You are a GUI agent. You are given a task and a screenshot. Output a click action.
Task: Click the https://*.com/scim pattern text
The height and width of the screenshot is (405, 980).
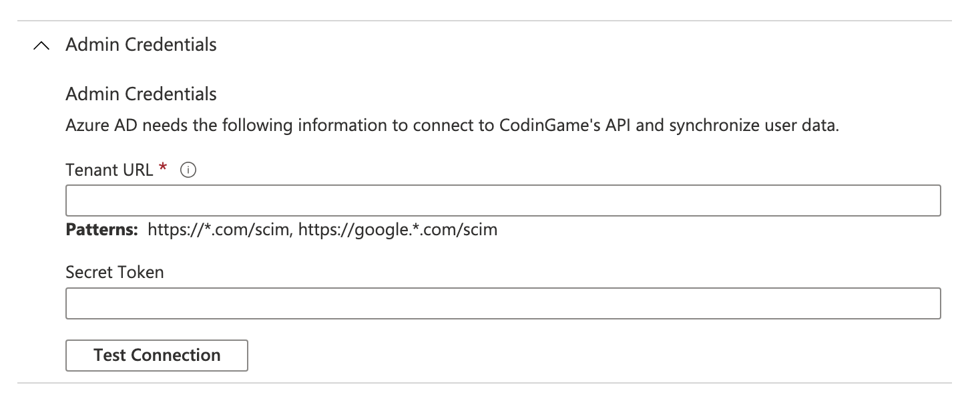[220, 231]
